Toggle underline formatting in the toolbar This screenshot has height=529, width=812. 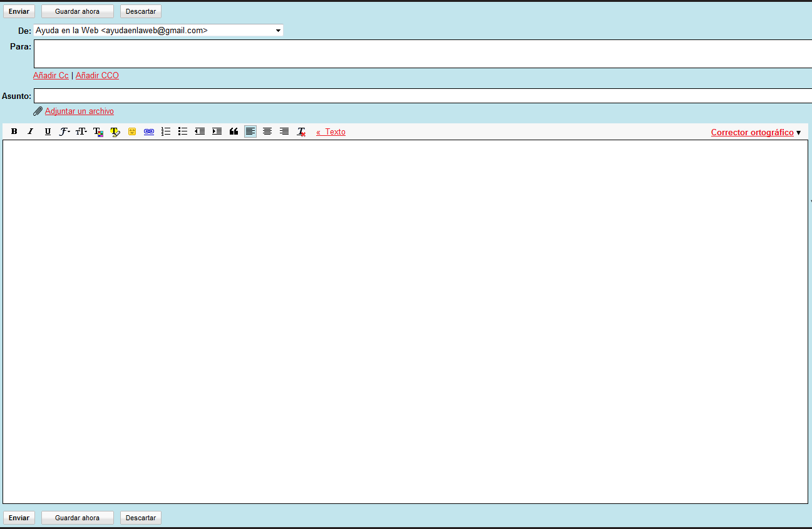click(x=48, y=131)
